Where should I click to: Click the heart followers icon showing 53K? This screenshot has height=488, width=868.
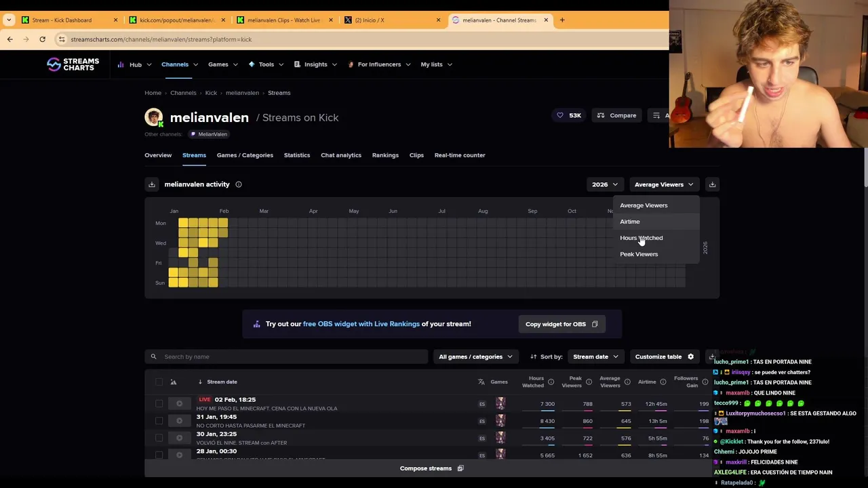[560, 116]
